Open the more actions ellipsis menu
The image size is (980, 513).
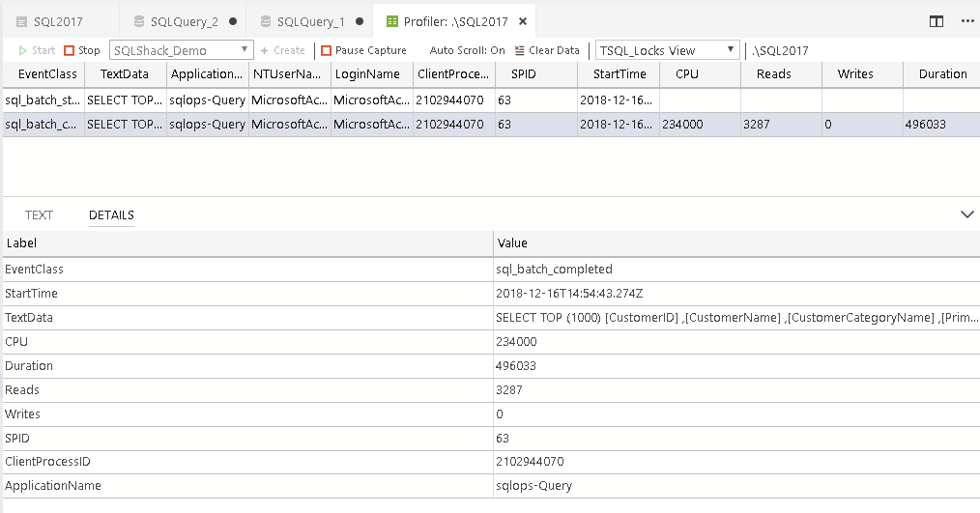click(966, 21)
